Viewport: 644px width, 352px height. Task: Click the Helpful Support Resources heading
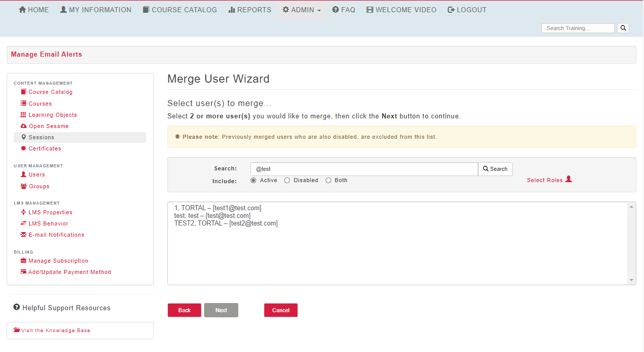point(66,308)
